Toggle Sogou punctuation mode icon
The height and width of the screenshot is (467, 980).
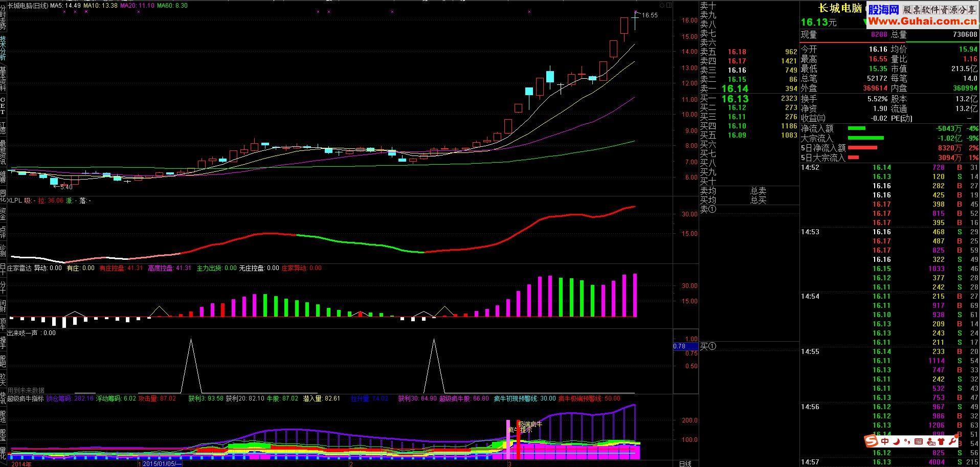click(x=907, y=441)
